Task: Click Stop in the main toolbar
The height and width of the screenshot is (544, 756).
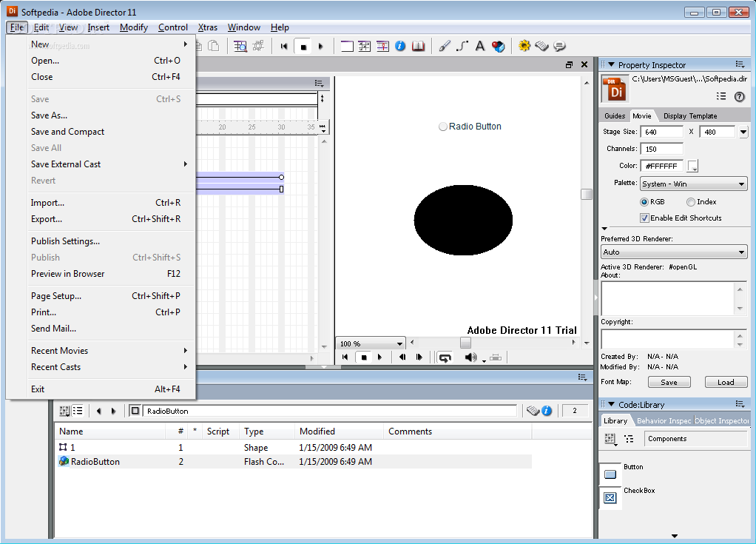Action: pos(303,47)
